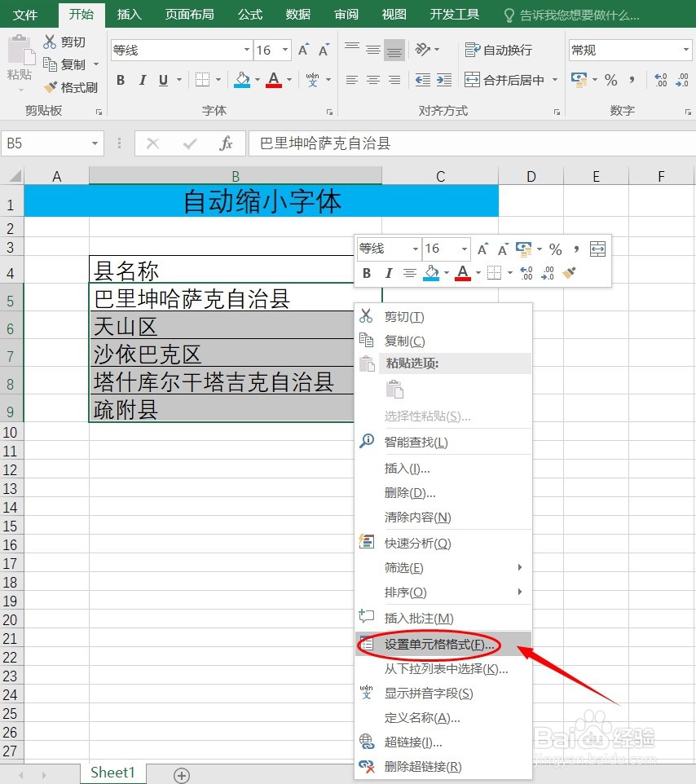Enable wrap text (自动换行)
The width and height of the screenshot is (696, 784).
click(498, 50)
